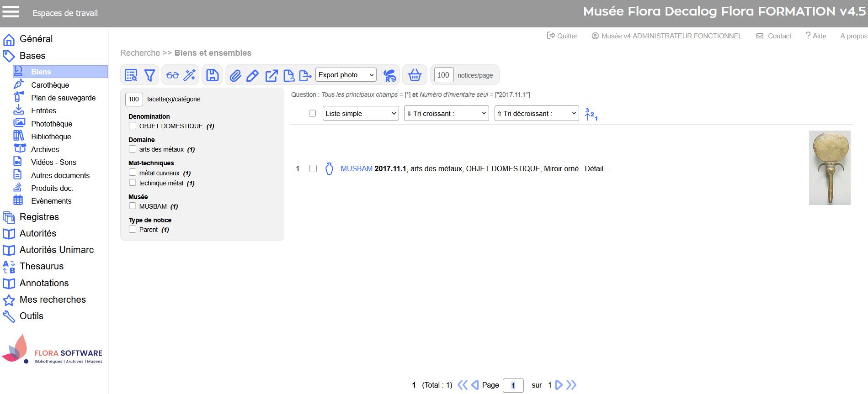Click the hamburger menu icon
Image resolution: width=868 pixels, height=394 pixels.
click(x=11, y=12)
